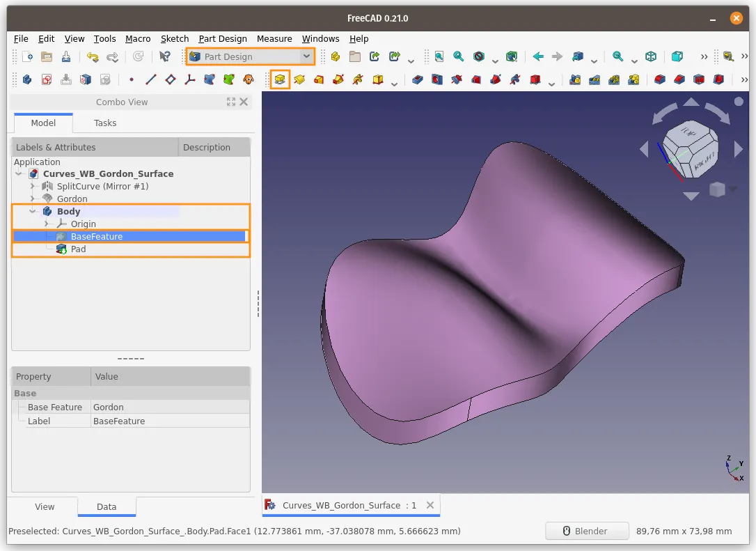Rotate view with navigation cube right arrow
Image resolution: width=756 pixels, height=551 pixels.
point(738,149)
